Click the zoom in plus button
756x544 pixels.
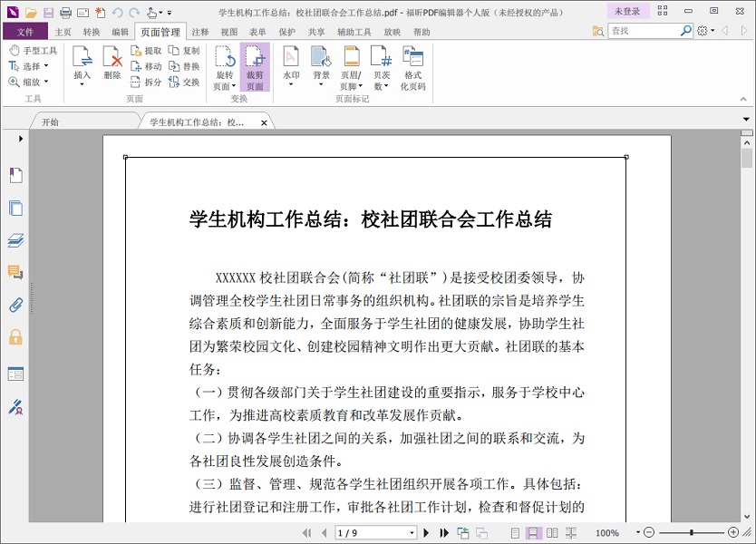tap(733, 533)
